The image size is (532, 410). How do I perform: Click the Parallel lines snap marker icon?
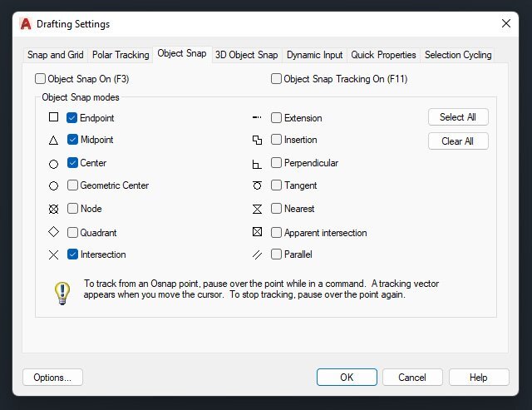[257, 254]
